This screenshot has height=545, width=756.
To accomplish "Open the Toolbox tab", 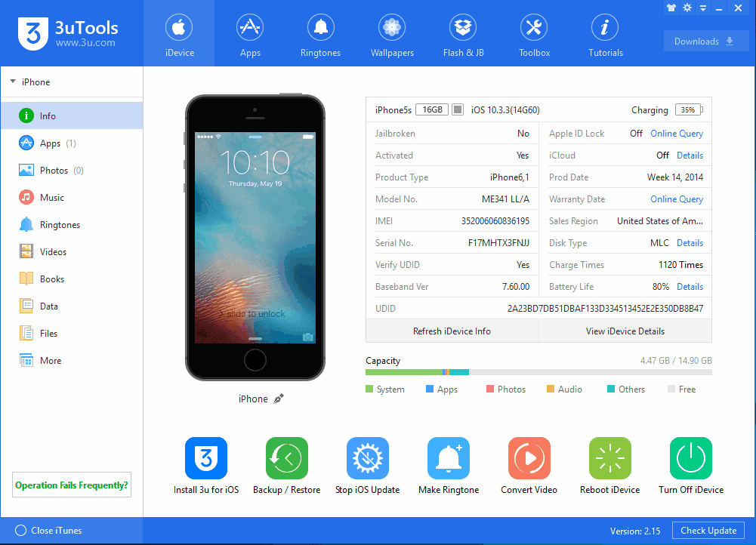I will click(x=534, y=28).
